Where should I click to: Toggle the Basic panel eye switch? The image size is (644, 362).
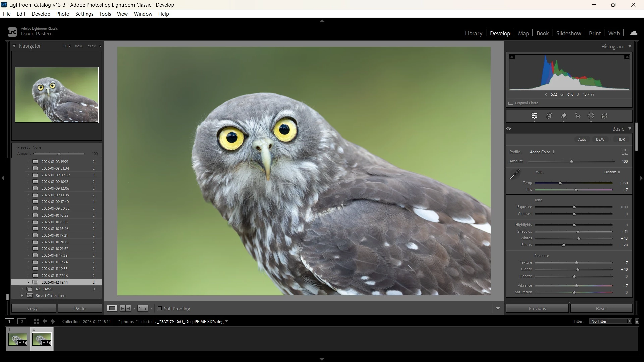pos(508,129)
